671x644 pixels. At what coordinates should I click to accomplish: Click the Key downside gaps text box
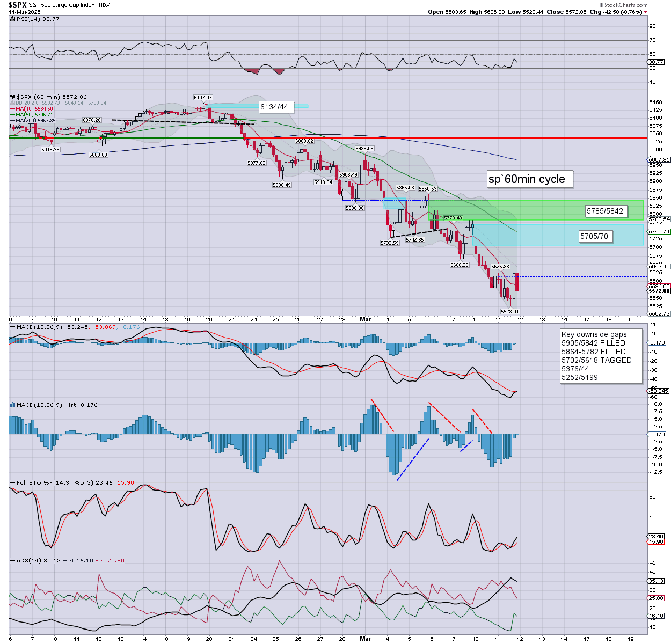[600, 356]
